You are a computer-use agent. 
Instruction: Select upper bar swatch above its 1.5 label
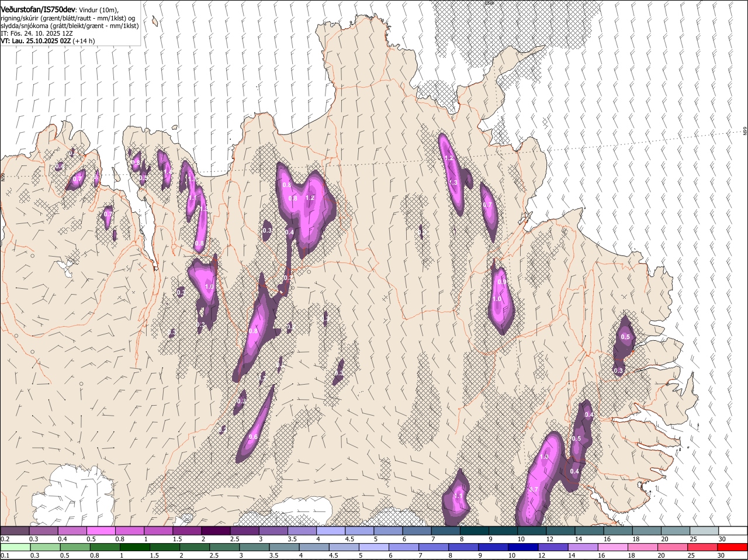(x=187, y=531)
